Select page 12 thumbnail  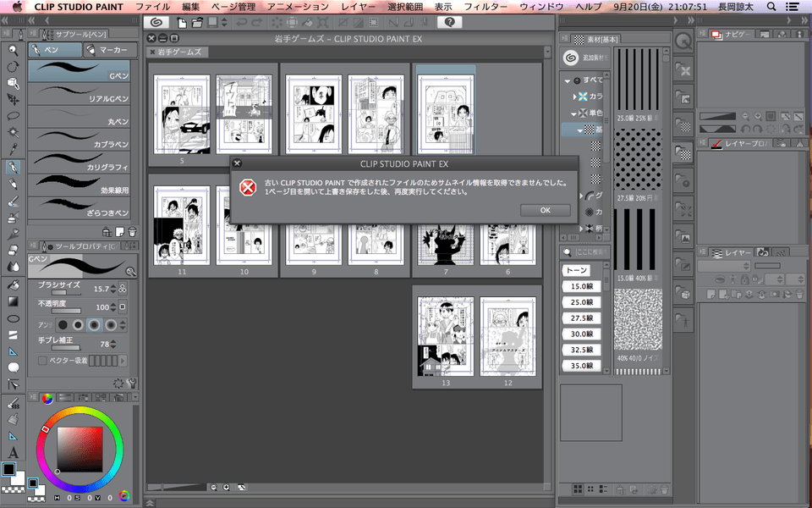pos(507,336)
